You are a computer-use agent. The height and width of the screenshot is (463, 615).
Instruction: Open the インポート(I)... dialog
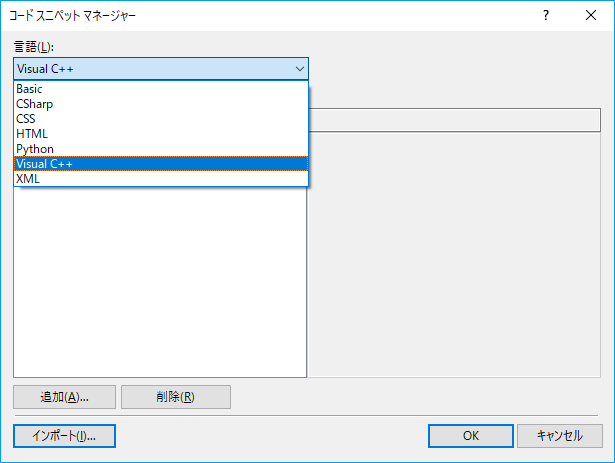64,436
